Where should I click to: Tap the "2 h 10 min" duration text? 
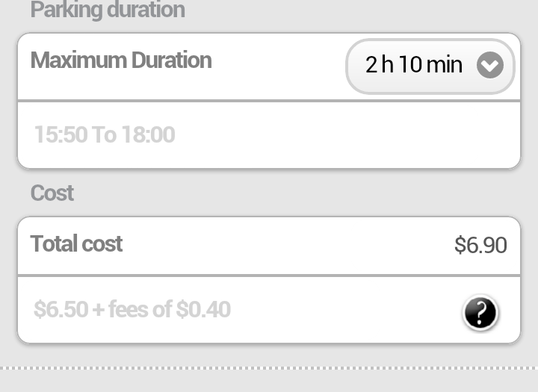[414, 65]
